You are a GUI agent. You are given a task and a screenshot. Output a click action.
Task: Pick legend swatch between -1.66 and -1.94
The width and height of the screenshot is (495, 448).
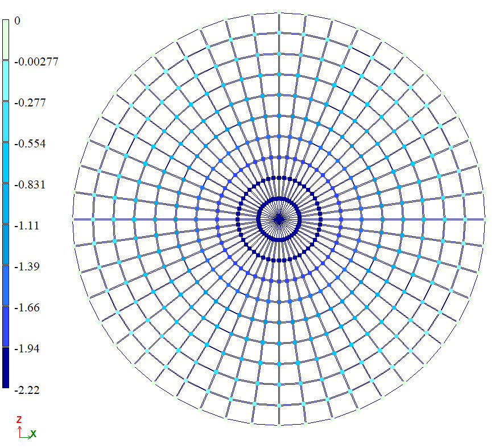tap(6, 327)
